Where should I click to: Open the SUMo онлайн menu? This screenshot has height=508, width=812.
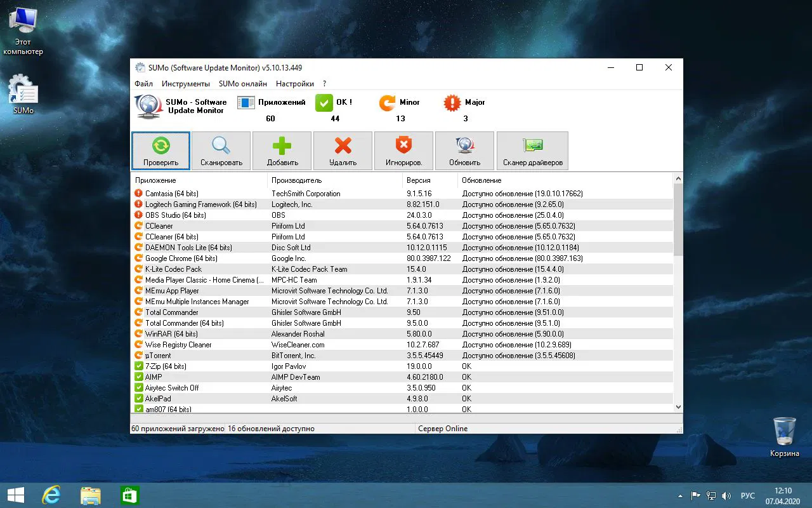tap(243, 84)
